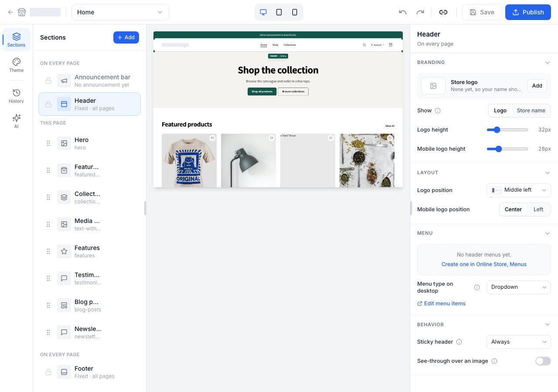Screen dimensions: 558x392
Task: Click Shop all products in preview
Action: [x=262, y=91]
